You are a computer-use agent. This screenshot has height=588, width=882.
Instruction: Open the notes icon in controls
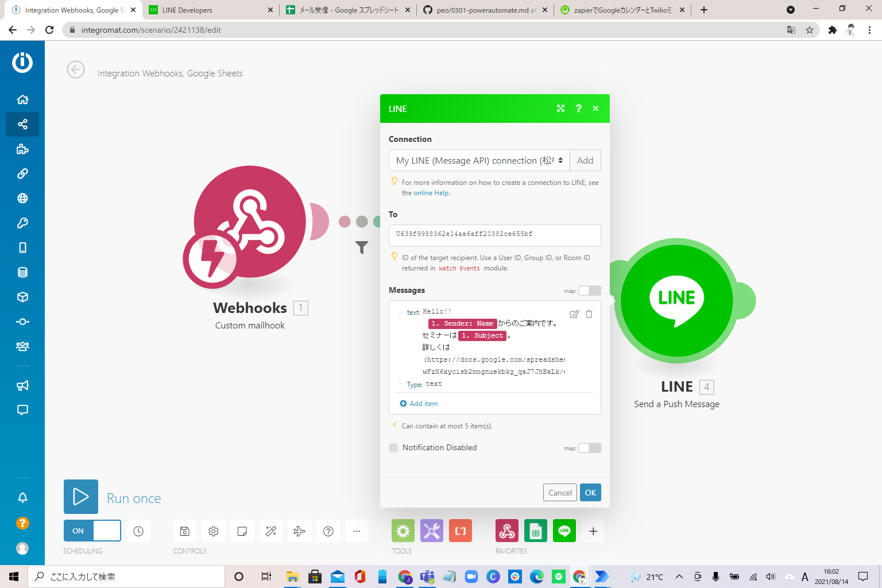click(242, 531)
